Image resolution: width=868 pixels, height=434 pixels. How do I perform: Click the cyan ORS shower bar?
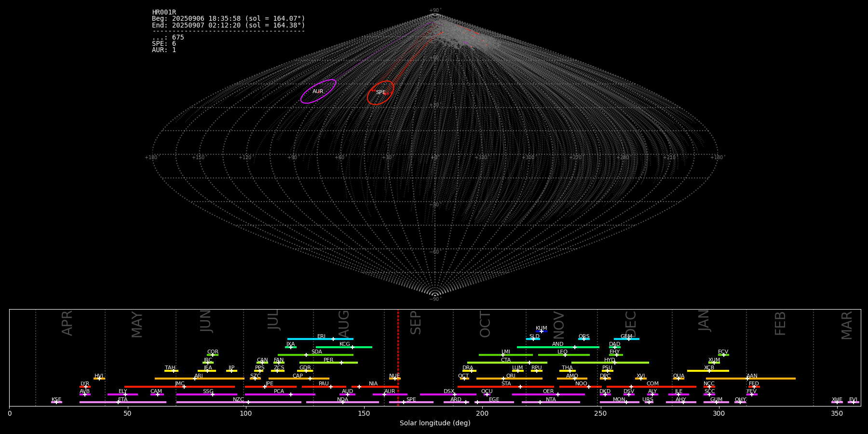click(x=584, y=339)
